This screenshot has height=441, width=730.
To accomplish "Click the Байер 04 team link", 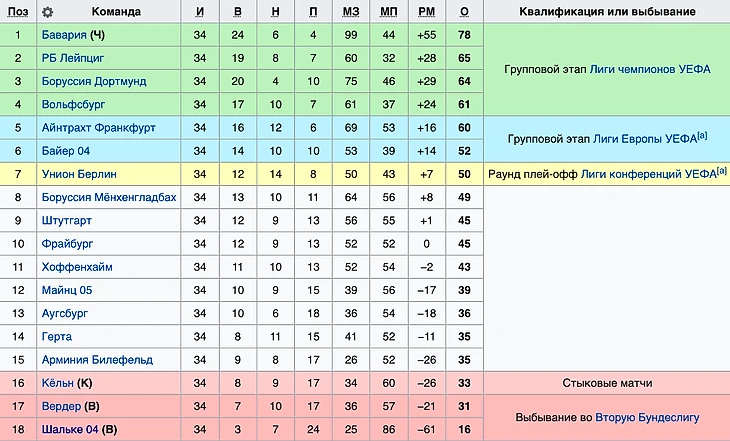I will (x=67, y=150).
